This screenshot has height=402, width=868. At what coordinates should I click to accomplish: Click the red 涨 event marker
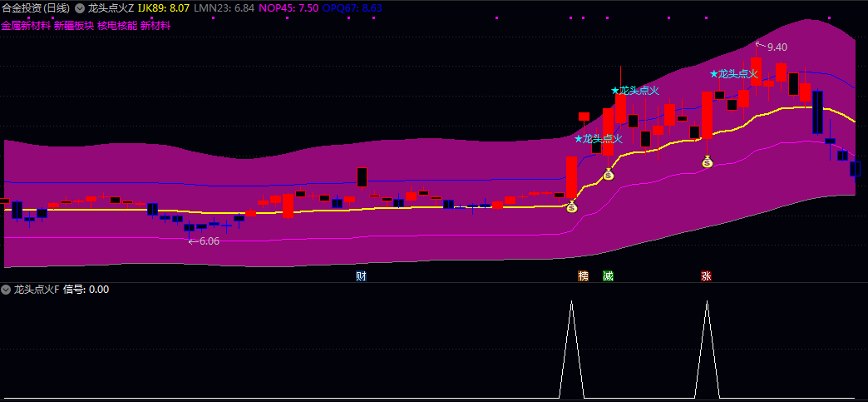[706, 276]
